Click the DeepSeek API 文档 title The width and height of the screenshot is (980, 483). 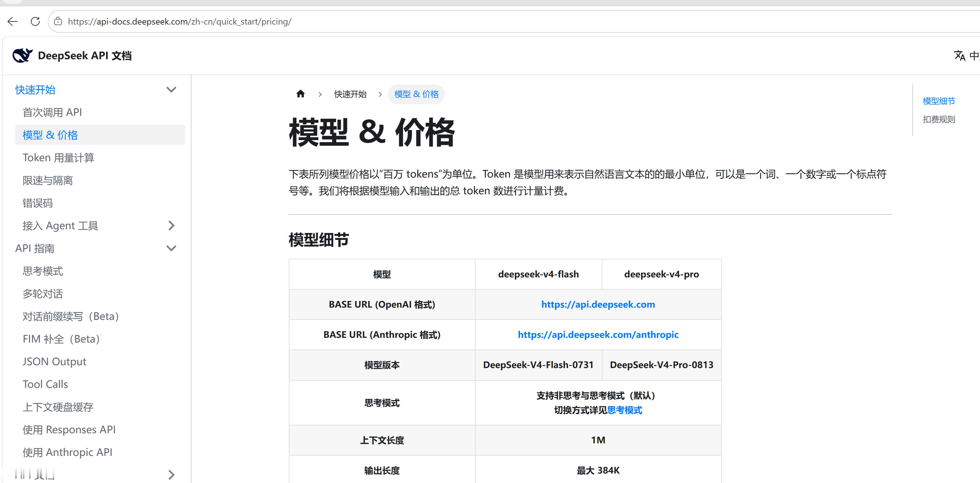click(85, 55)
